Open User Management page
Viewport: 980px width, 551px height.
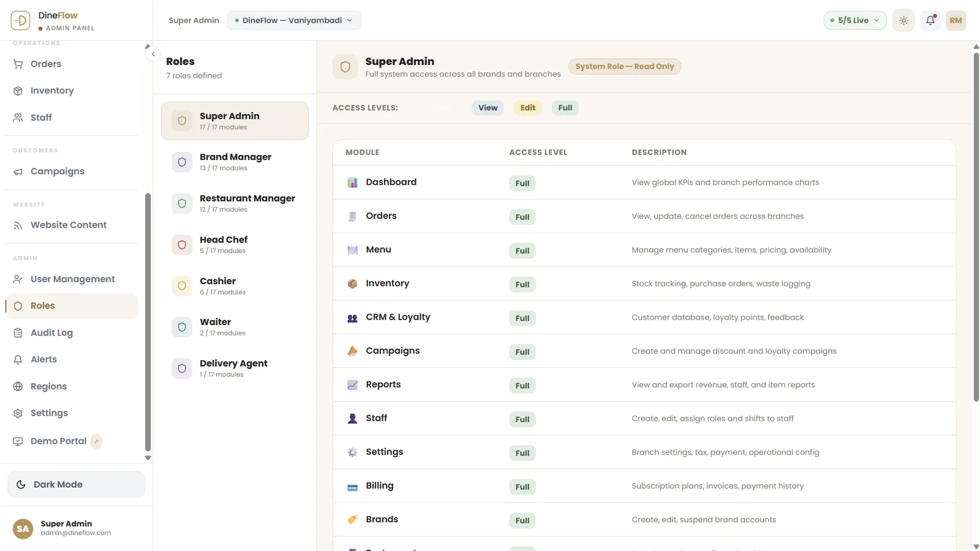pyautogui.click(x=72, y=279)
